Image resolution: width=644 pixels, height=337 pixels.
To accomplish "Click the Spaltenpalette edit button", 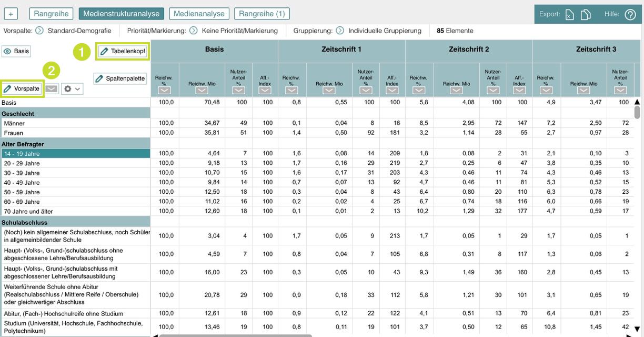I will [x=120, y=78].
